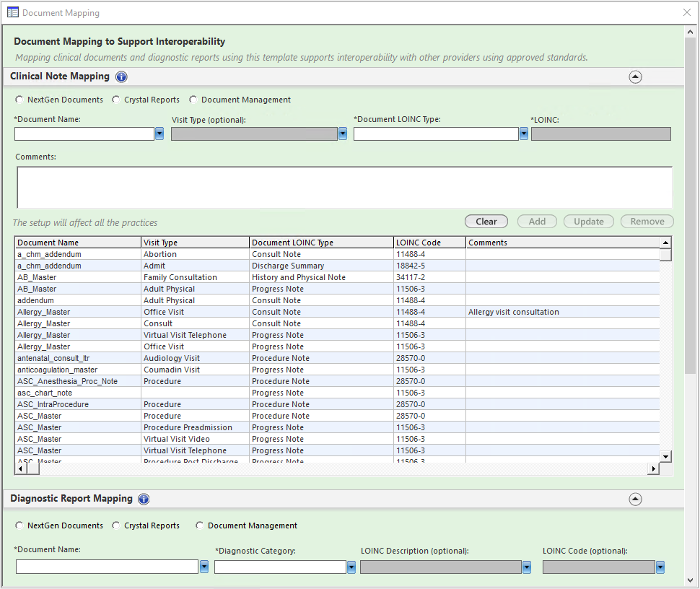Click the Diagnostic Category input field
Viewport: 700px width, 589px height.
click(280, 567)
